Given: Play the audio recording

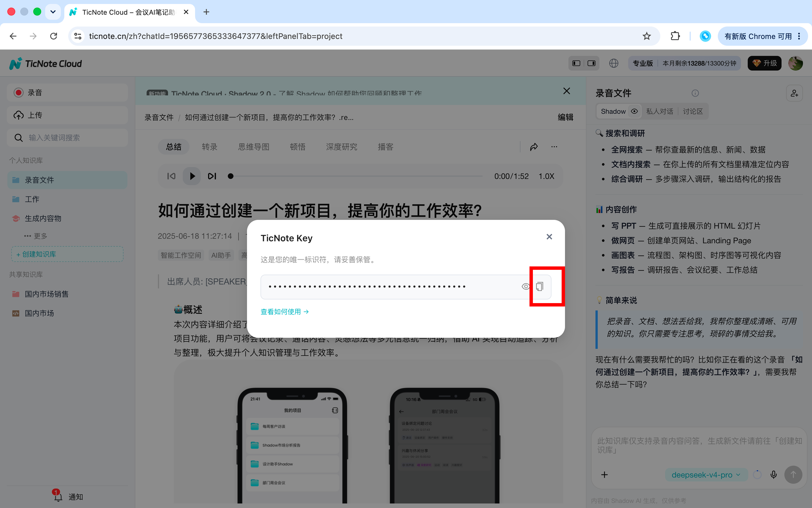Looking at the screenshot, I should (192, 176).
